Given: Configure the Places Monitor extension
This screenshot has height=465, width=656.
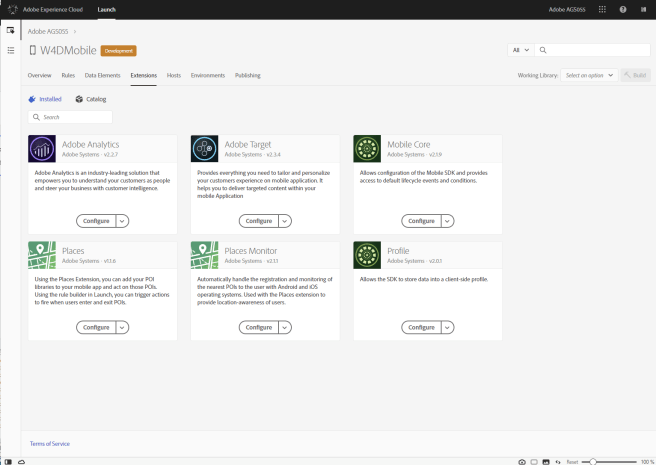Looking at the screenshot, I should (258, 327).
